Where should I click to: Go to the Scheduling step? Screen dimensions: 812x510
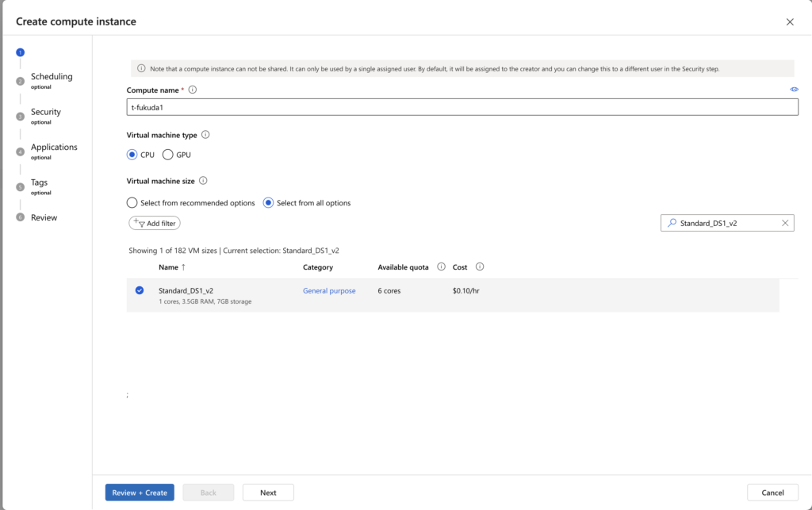pyautogui.click(x=52, y=77)
